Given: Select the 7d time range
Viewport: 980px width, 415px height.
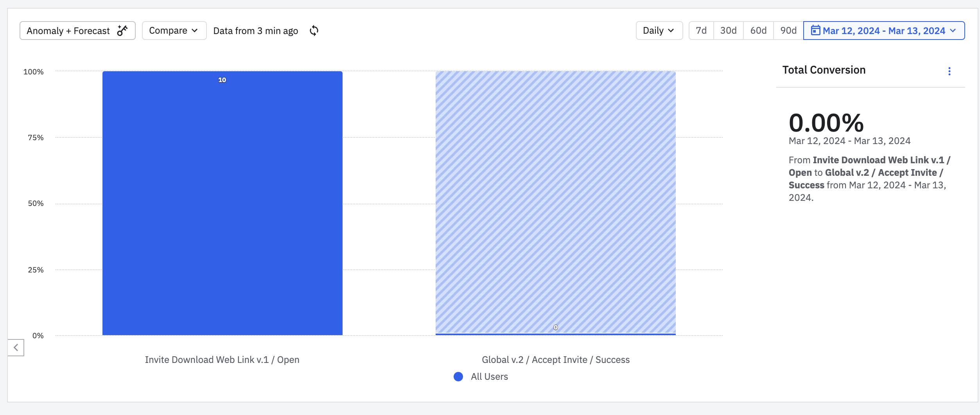Looking at the screenshot, I should 701,31.
